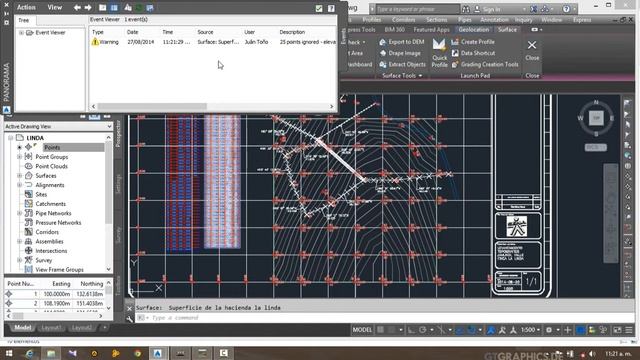640x360 pixels.
Task: Expand Pipe Networks tree node
Action: coord(19,213)
